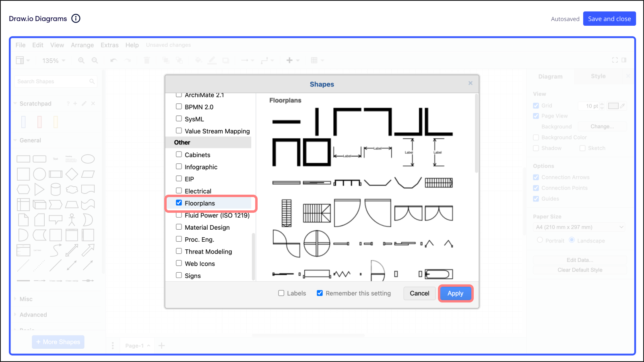644x362 pixels.
Task: Click the edit scratchpad pencil icon
Action: coord(84,103)
